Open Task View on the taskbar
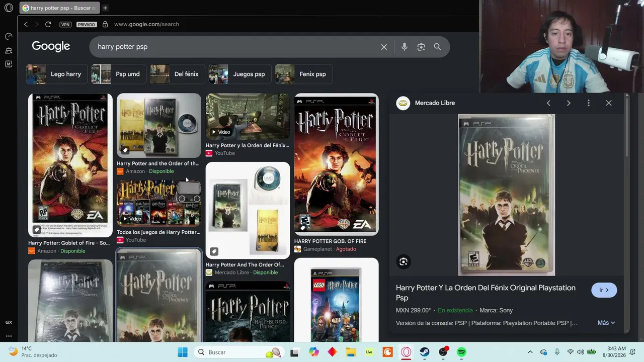Viewport: 644px width, 362px height. click(x=294, y=352)
